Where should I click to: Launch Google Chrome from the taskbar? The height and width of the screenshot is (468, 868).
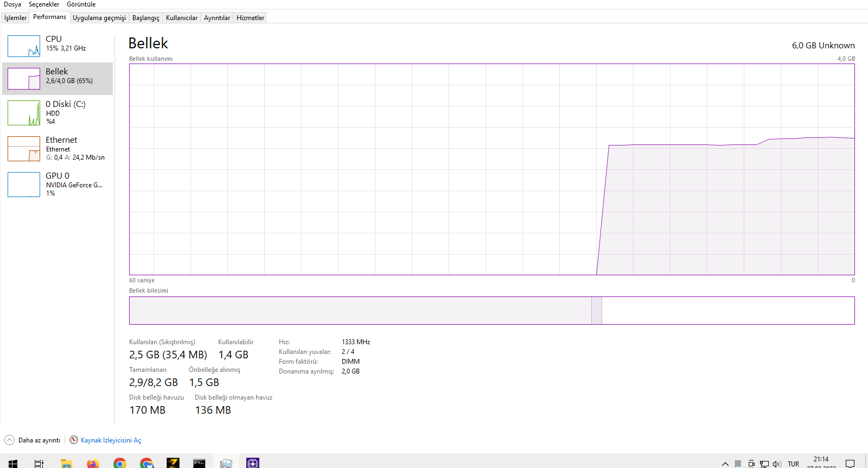[x=119, y=463]
